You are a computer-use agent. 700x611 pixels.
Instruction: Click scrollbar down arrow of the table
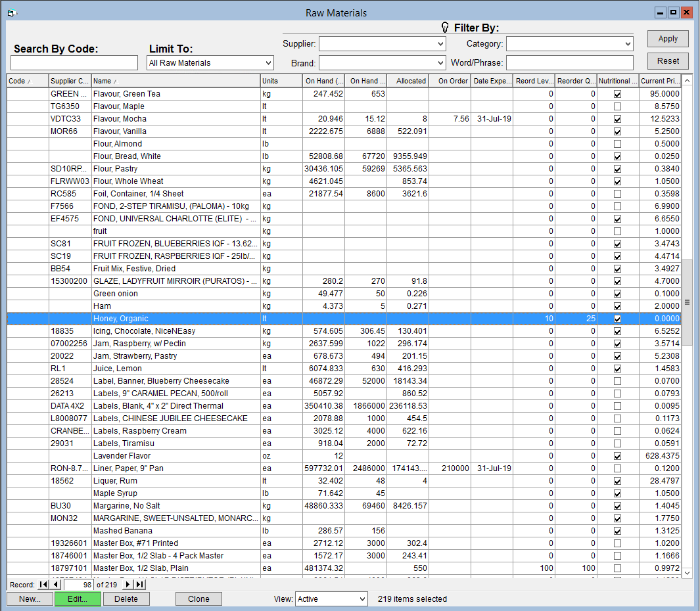(687, 573)
